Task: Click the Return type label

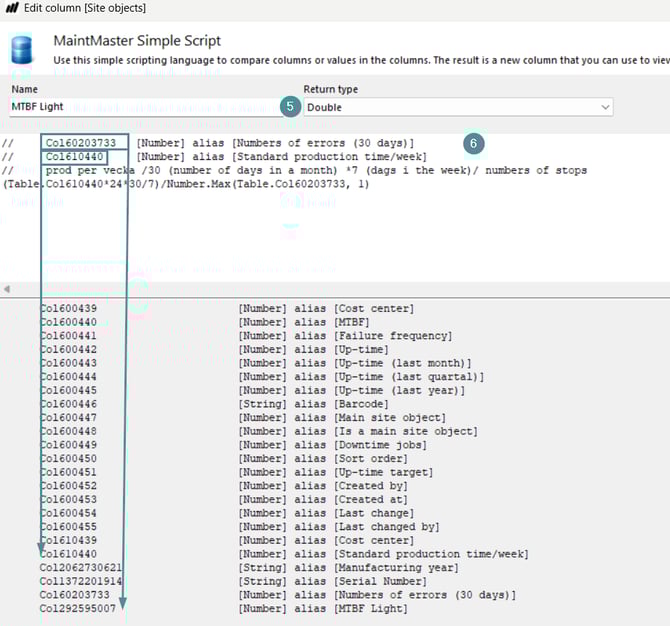Action: point(331,89)
